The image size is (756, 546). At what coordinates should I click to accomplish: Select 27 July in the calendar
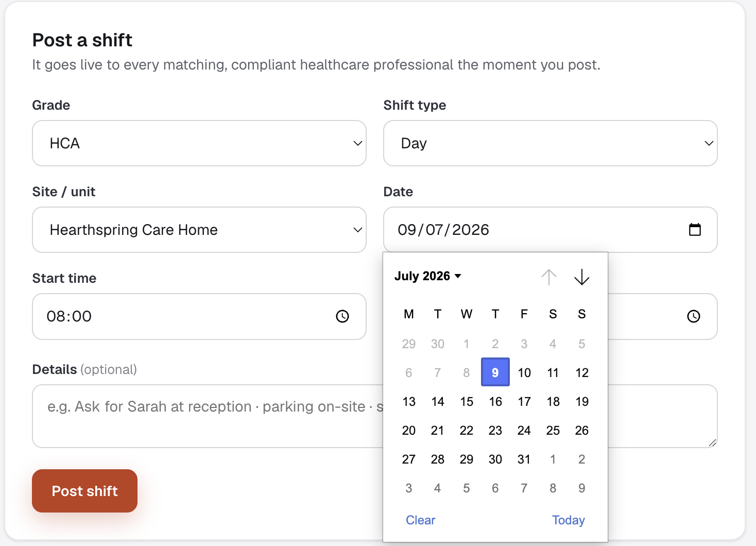coord(409,459)
